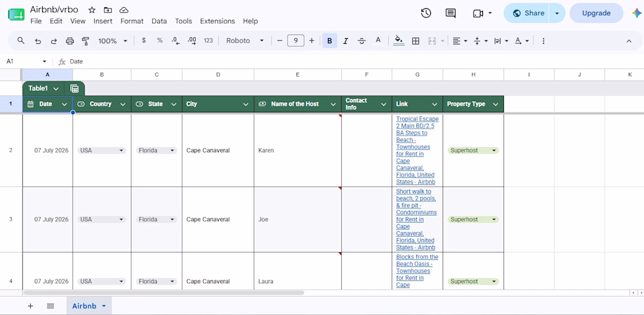Screen dimensions: 644x315
Task: Decrease decimal places
Action: 176,40
